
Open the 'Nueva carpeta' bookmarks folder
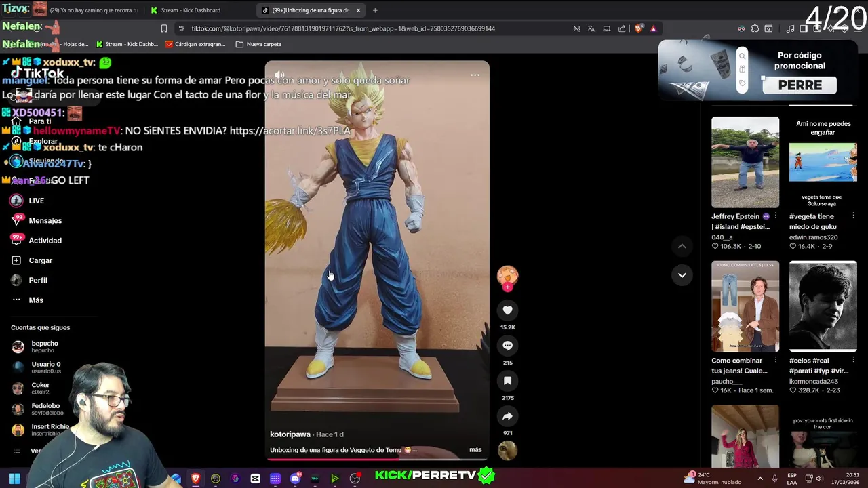point(258,44)
